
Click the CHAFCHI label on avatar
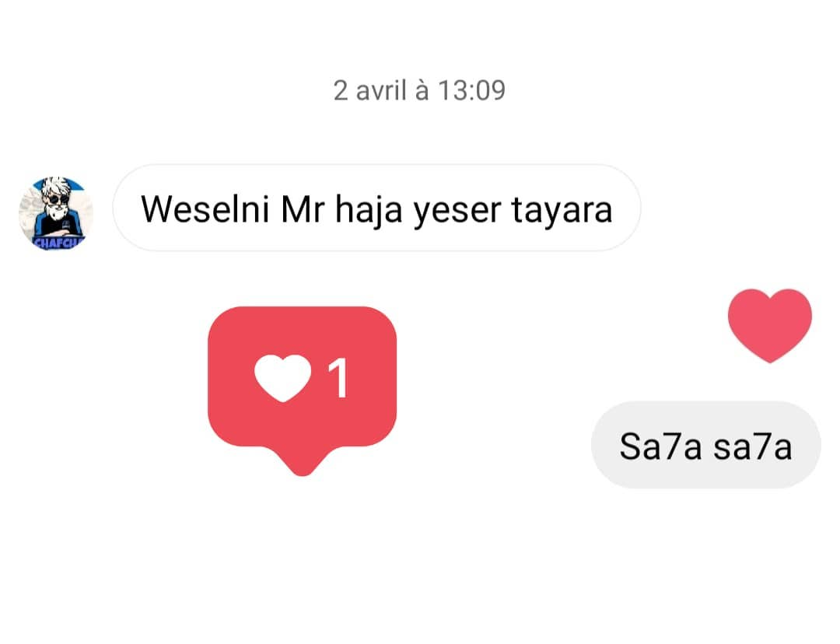coord(58,243)
